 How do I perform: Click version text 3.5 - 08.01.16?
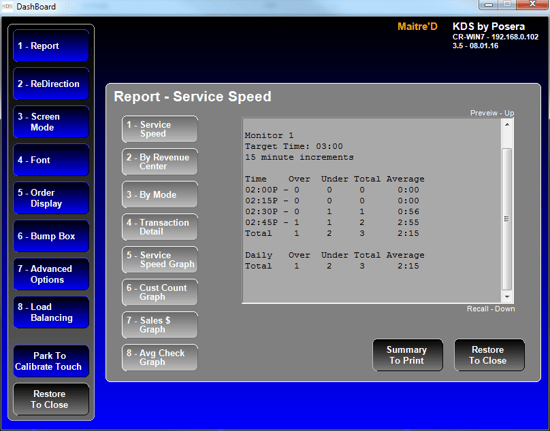(475, 46)
